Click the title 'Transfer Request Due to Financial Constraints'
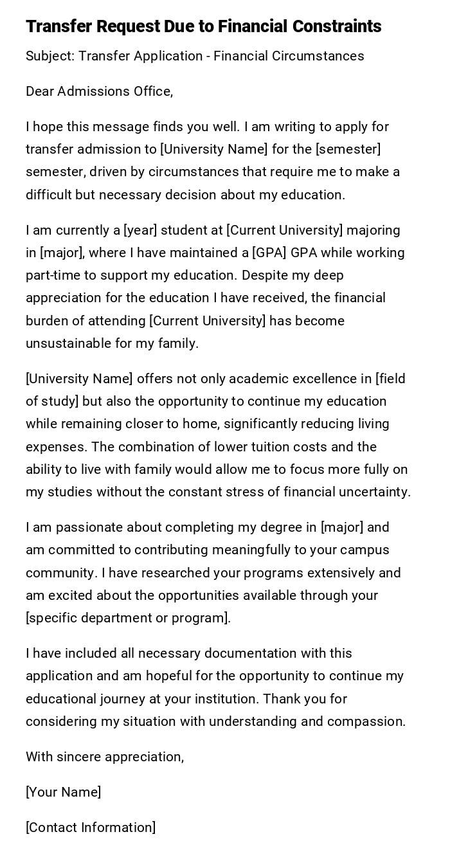The image size is (450, 868). (204, 26)
